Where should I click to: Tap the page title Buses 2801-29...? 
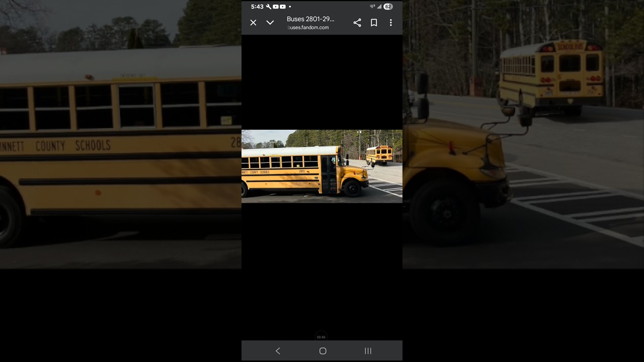pyautogui.click(x=310, y=19)
